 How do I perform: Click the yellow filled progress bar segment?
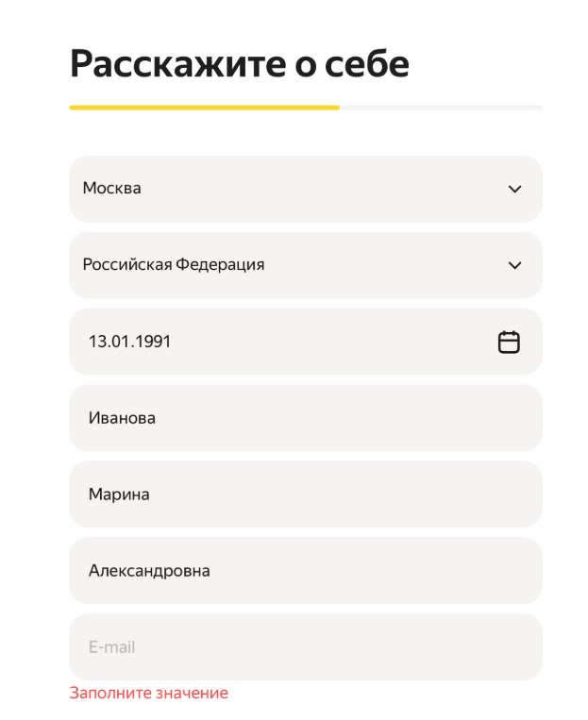[204, 108]
